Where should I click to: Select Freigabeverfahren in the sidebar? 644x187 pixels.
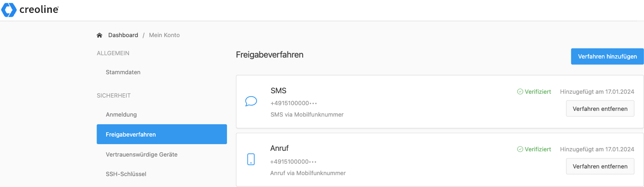coord(162,134)
